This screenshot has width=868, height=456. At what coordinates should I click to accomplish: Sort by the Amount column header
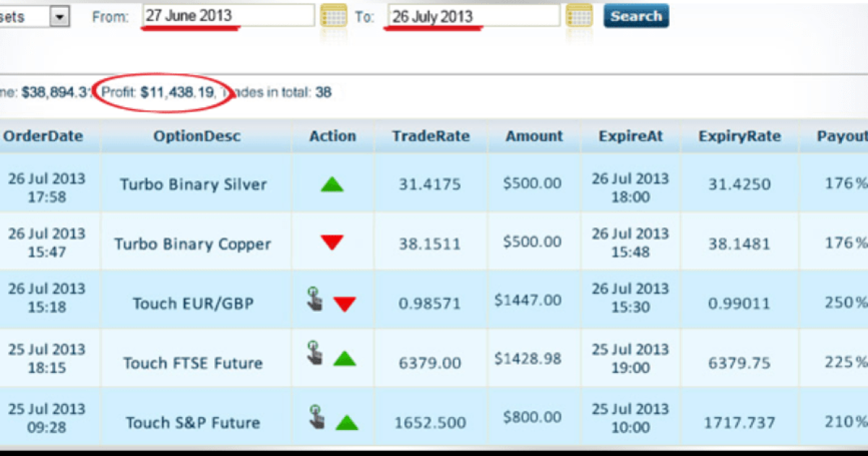coord(535,136)
